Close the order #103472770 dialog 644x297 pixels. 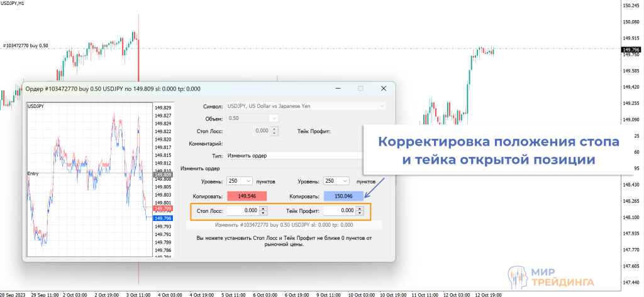tap(383, 89)
